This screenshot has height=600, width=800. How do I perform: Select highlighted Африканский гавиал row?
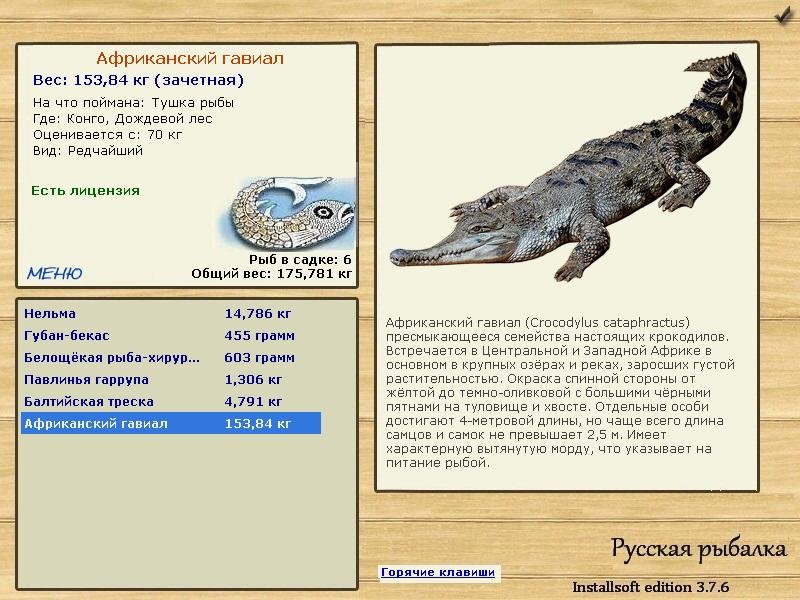[x=171, y=423]
